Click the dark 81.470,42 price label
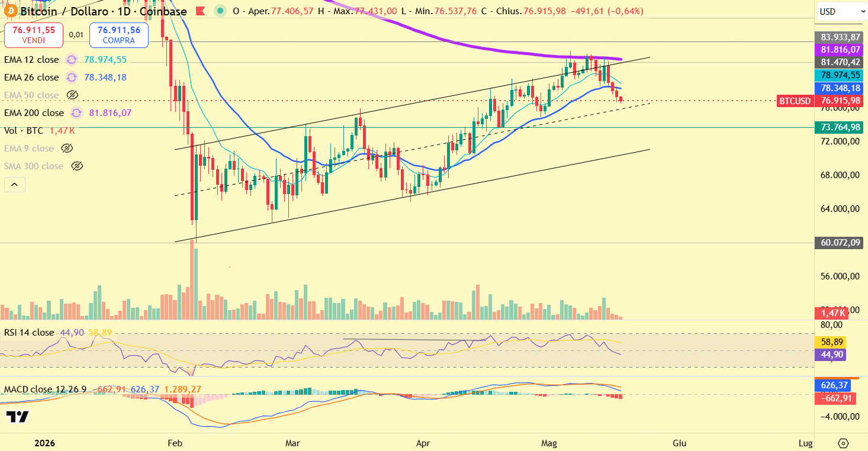Viewport: 868px width, 451px height. click(840, 62)
